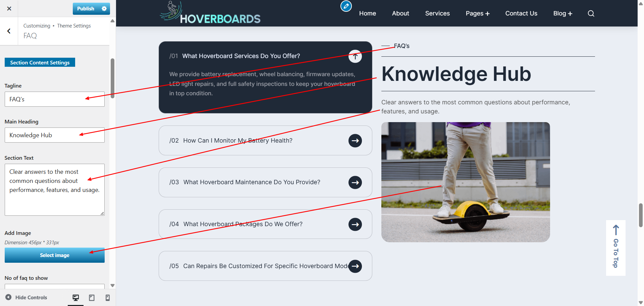Expand FAQ 04 packages arrow icon

(x=355, y=224)
